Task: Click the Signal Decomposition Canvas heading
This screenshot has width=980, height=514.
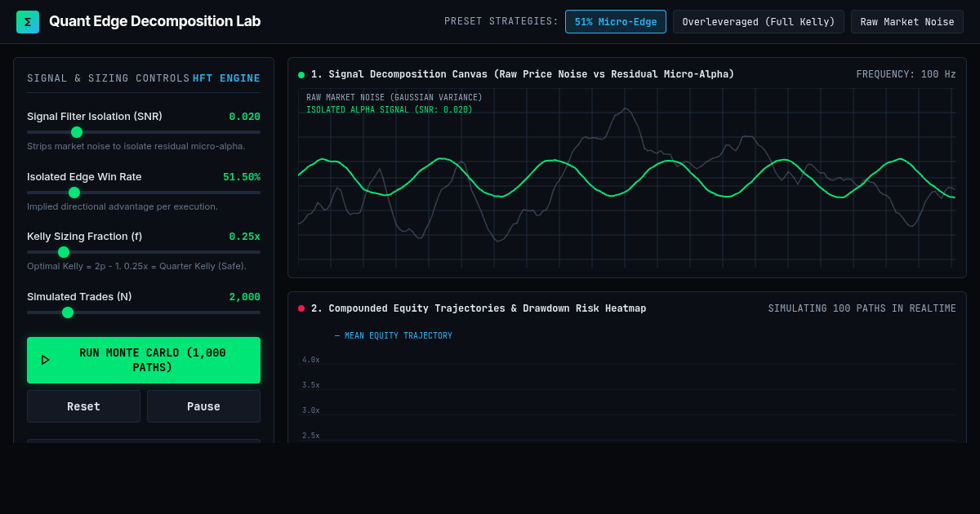Action: click(x=523, y=74)
